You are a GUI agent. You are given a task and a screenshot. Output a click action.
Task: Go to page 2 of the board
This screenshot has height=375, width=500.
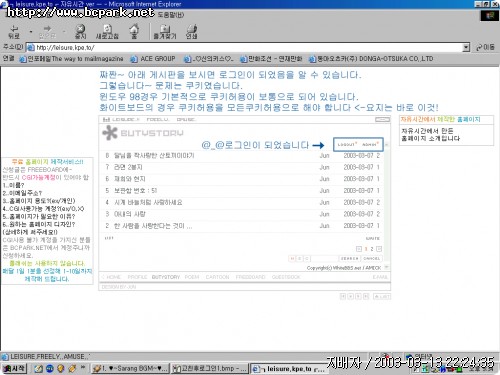[x=372, y=249]
